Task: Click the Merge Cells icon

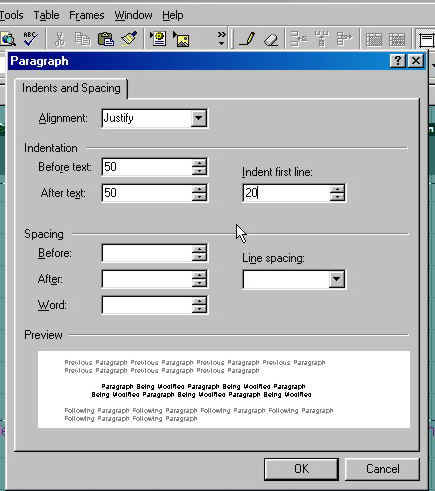Action: click(x=374, y=39)
